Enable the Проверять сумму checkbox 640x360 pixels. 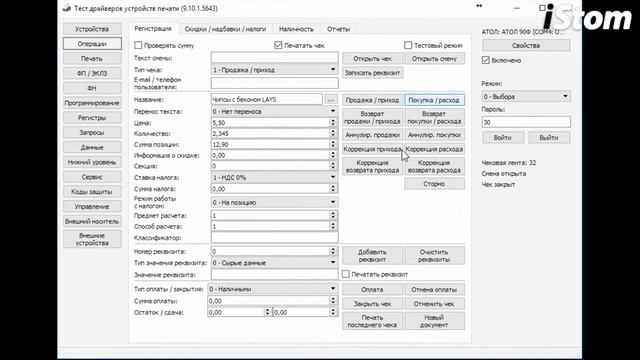tap(138, 45)
